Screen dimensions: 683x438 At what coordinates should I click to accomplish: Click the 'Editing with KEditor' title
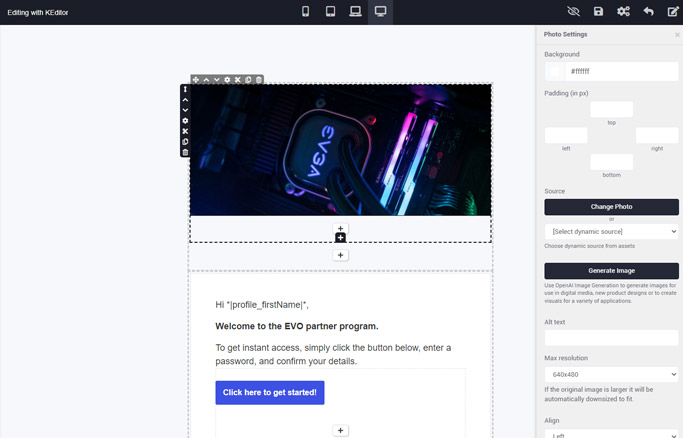38,13
